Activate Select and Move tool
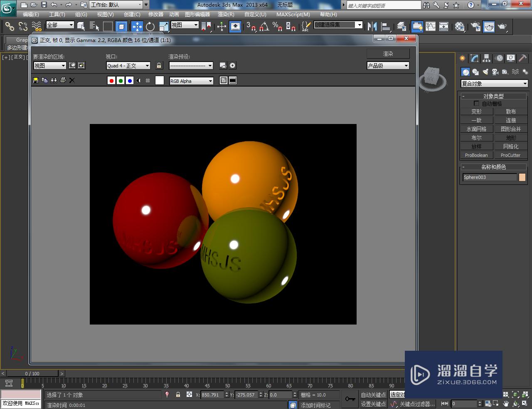Screen dimensions: 532x409 pos(137,26)
